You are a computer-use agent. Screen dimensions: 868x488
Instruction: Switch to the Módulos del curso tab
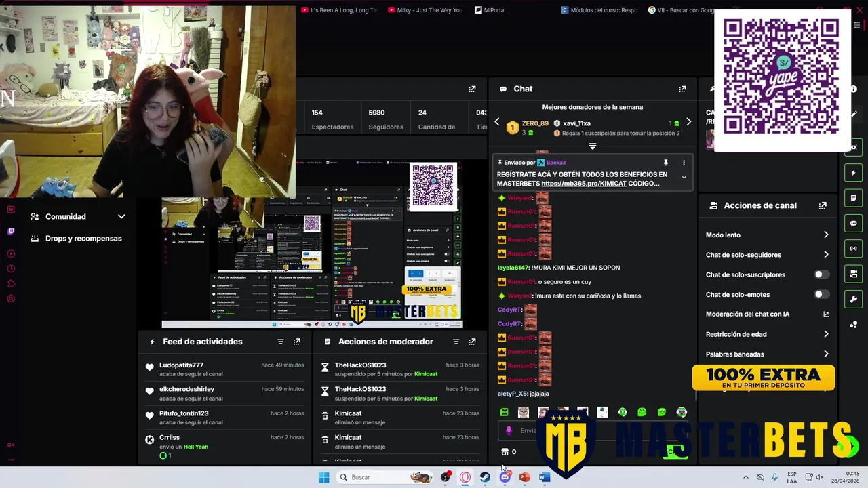click(x=599, y=10)
